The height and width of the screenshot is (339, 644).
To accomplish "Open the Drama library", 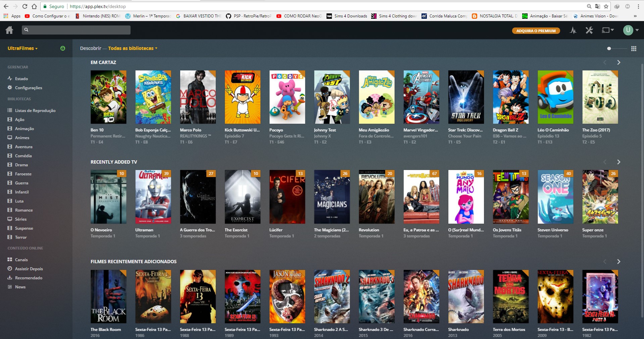I will (x=21, y=165).
